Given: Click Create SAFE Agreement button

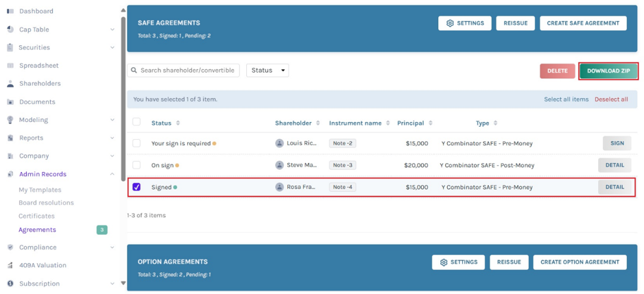Looking at the screenshot, I should (583, 23).
